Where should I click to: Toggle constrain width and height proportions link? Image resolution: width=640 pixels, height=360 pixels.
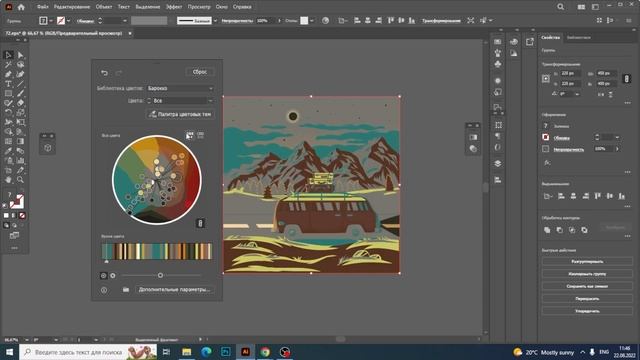[627, 78]
